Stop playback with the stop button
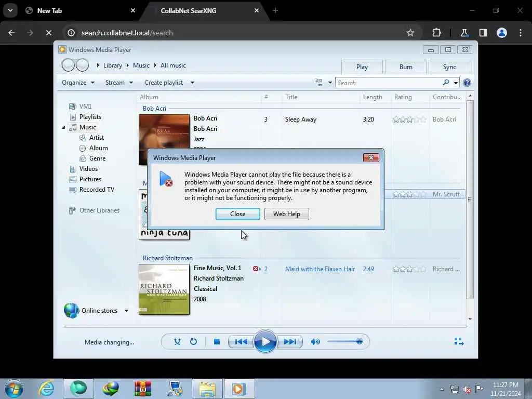This screenshot has height=399, width=532. (x=217, y=342)
